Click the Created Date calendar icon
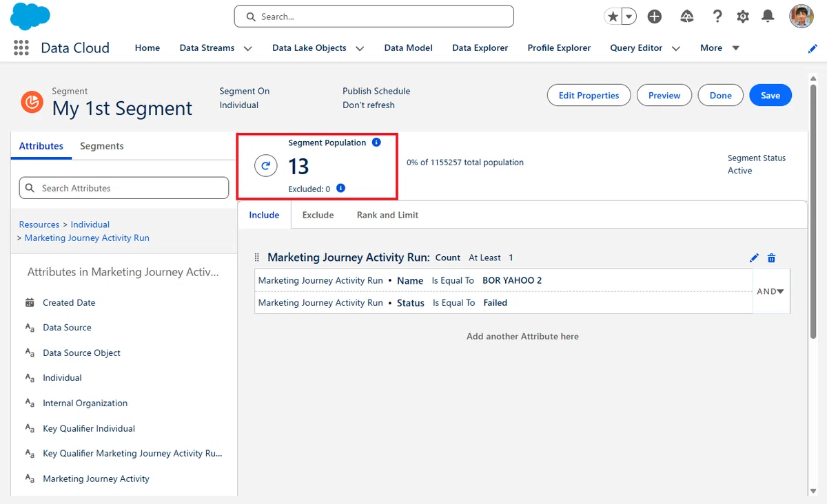Image resolution: width=827 pixels, height=504 pixels. pos(30,302)
